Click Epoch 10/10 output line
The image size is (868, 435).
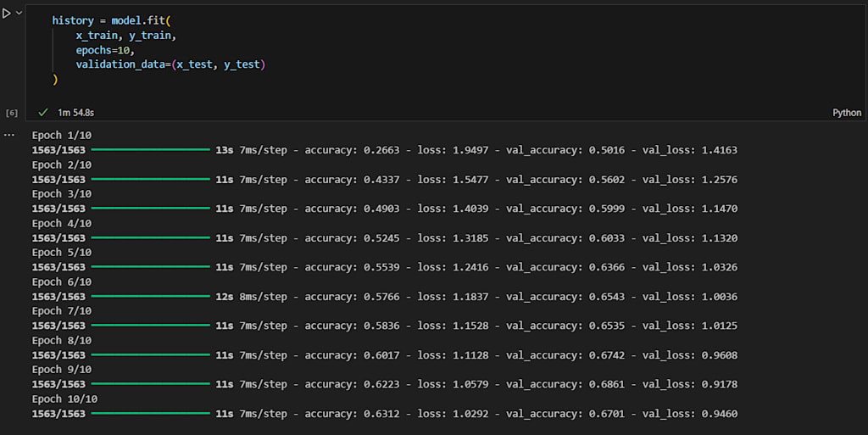click(64, 399)
